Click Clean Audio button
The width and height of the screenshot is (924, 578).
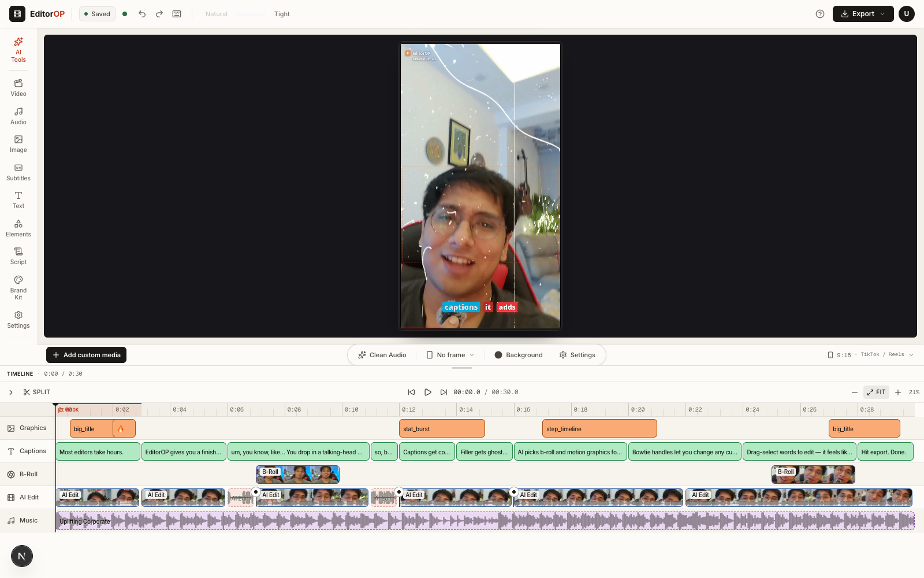click(382, 355)
